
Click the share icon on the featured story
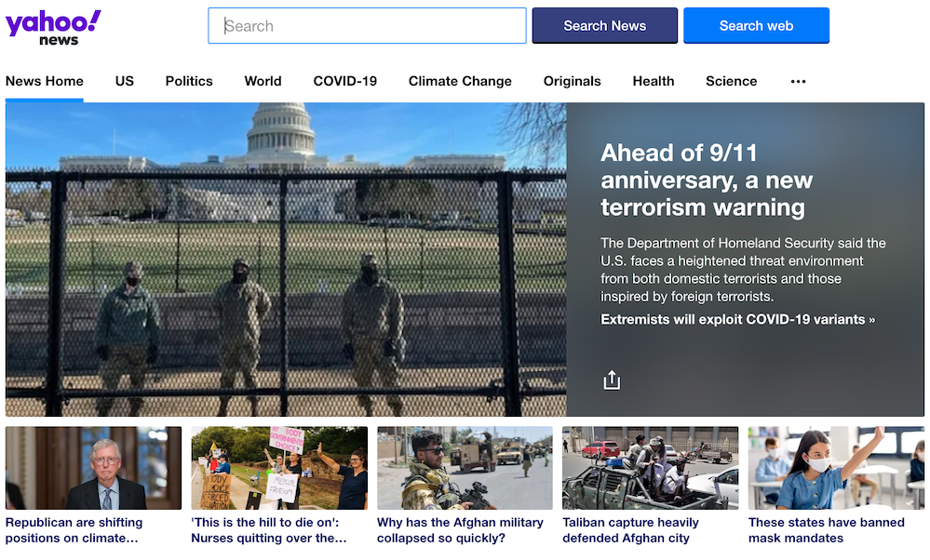point(612,380)
